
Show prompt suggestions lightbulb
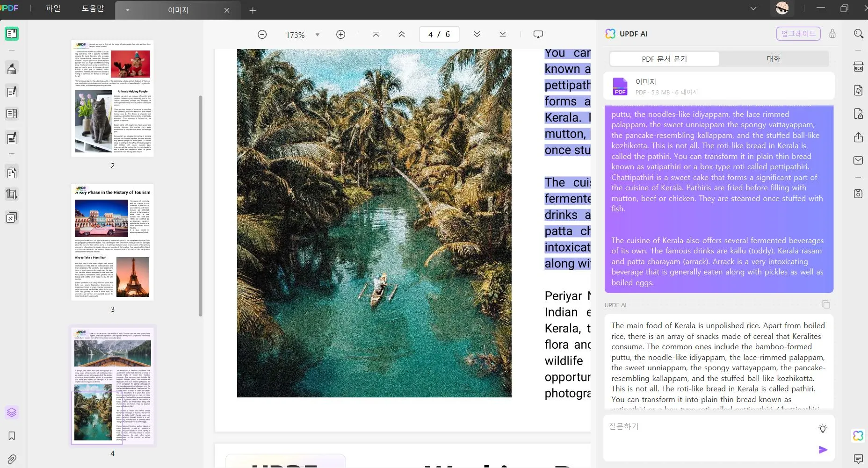pos(823,428)
